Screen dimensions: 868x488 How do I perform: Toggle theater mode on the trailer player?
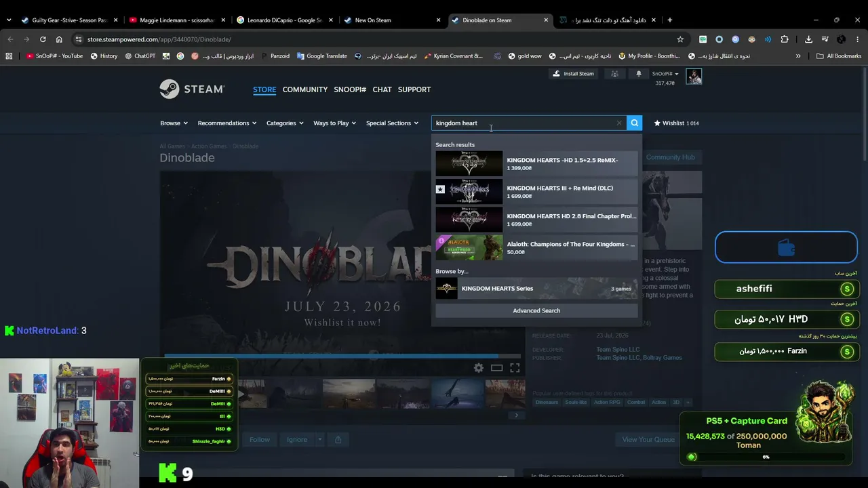coord(497,367)
